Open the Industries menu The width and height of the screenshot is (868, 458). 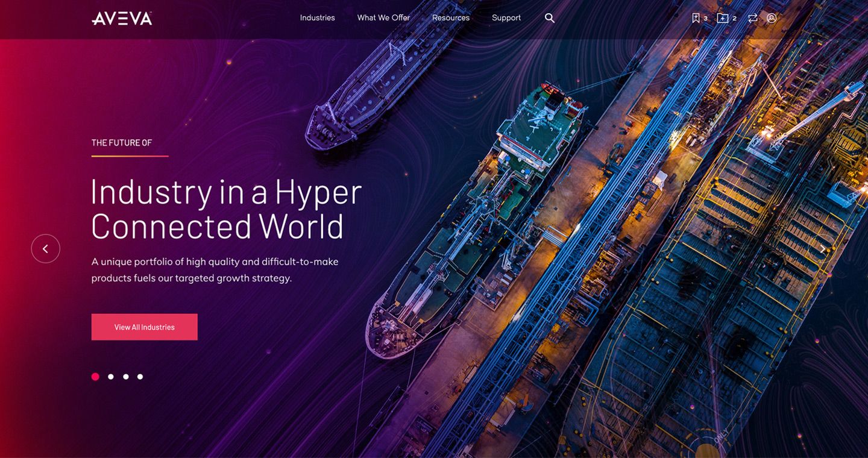tap(318, 18)
